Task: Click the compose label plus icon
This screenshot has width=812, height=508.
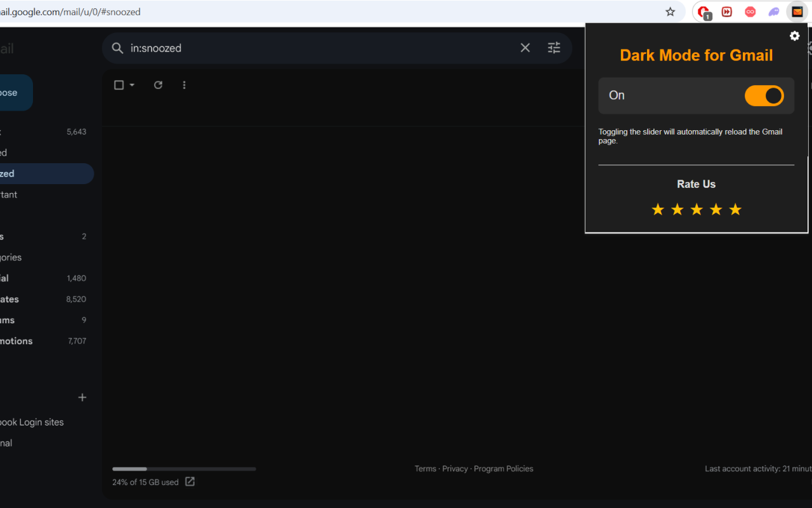Action: pos(82,397)
